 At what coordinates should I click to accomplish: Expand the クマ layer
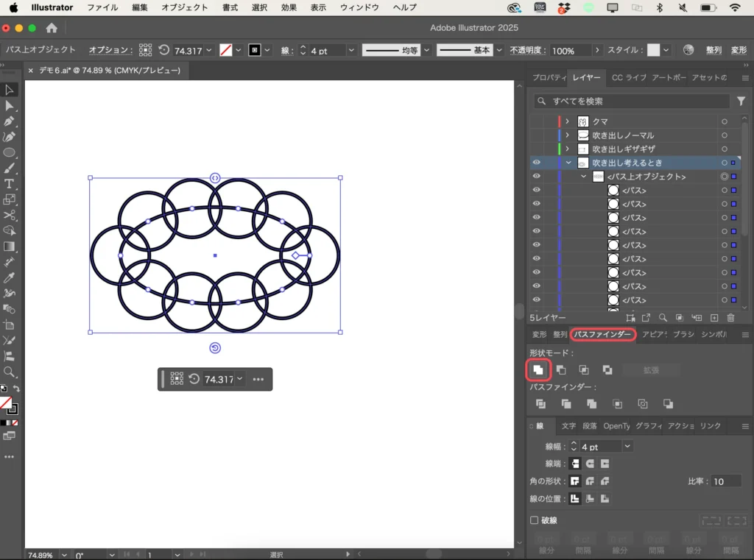pyautogui.click(x=567, y=121)
